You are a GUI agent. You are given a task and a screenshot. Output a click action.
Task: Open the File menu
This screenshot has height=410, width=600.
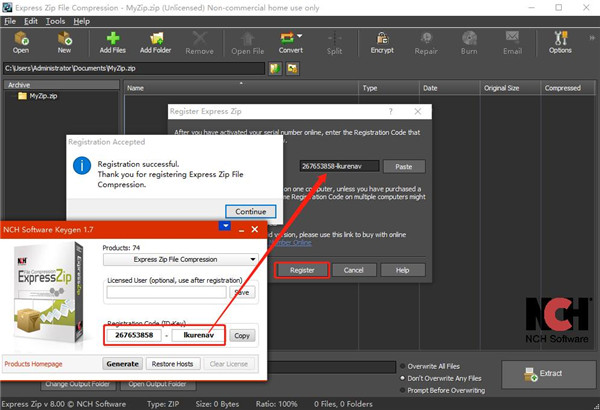tap(10, 21)
